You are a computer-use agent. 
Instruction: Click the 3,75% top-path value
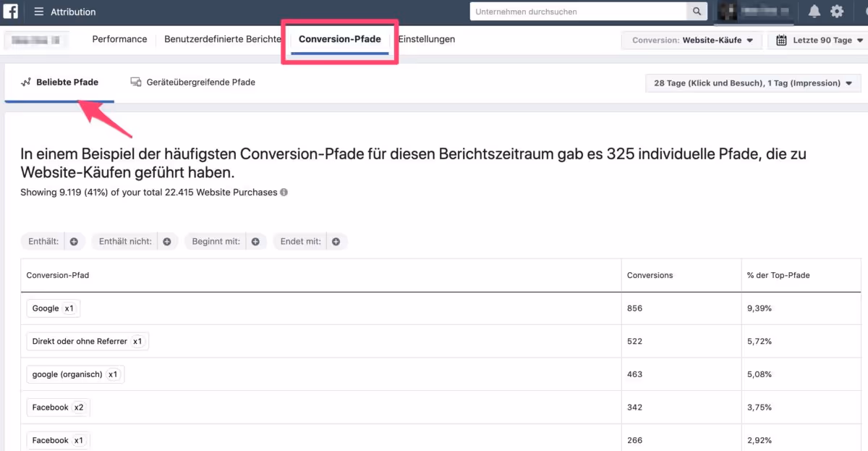pos(759,408)
